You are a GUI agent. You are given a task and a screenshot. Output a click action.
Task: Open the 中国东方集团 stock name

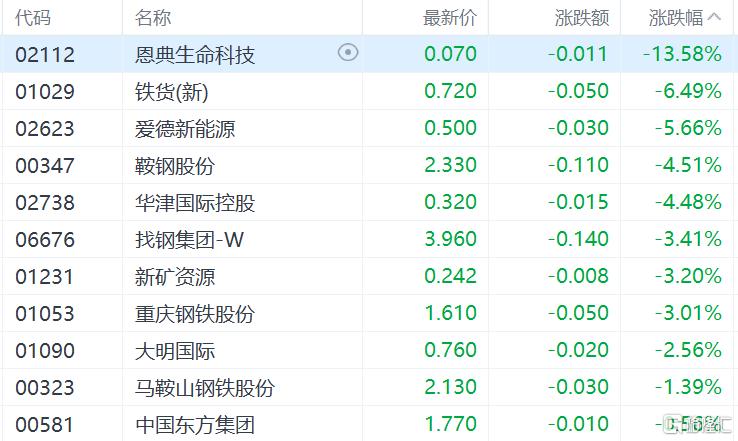[195, 425]
